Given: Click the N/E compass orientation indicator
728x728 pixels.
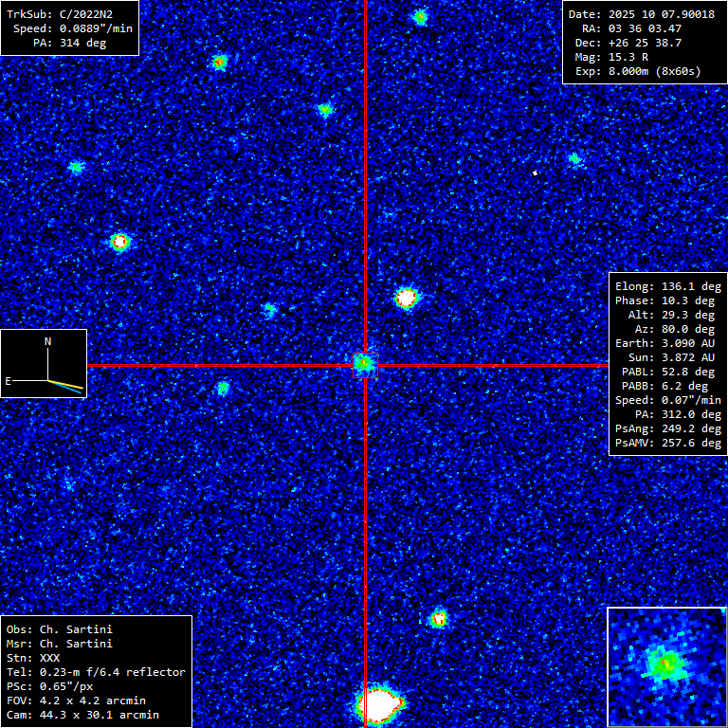Looking at the screenshot, I should pyautogui.click(x=44, y=363).
